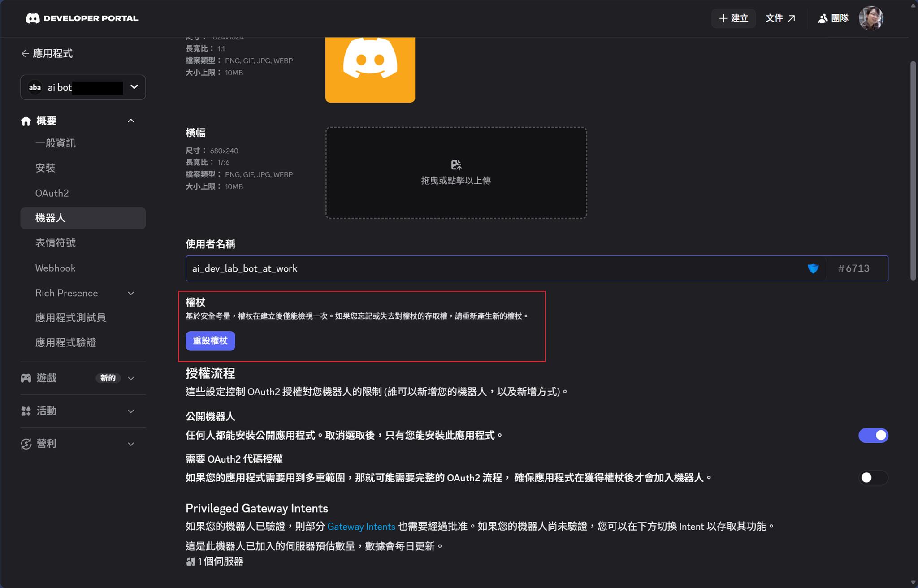Enable the OAuth2 代碼授權 toggle
Viewport: 918px width, 588px height.
click(x=873, y=478)
